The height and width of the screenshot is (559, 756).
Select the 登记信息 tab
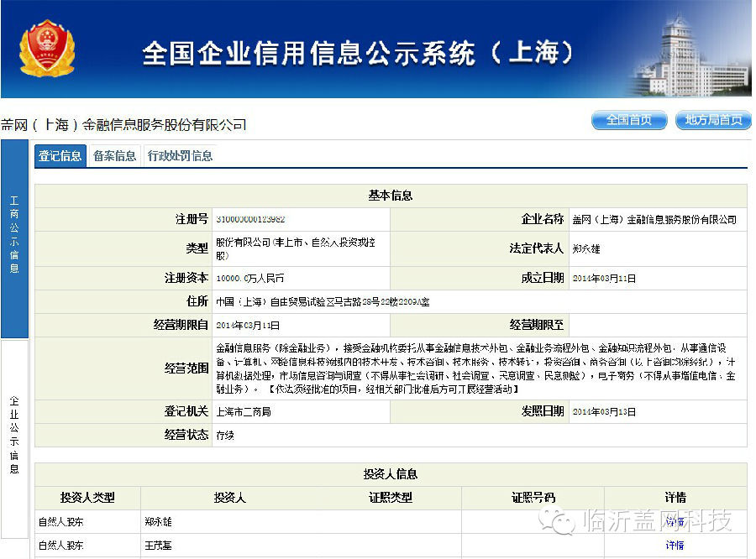tap(60, 155)
